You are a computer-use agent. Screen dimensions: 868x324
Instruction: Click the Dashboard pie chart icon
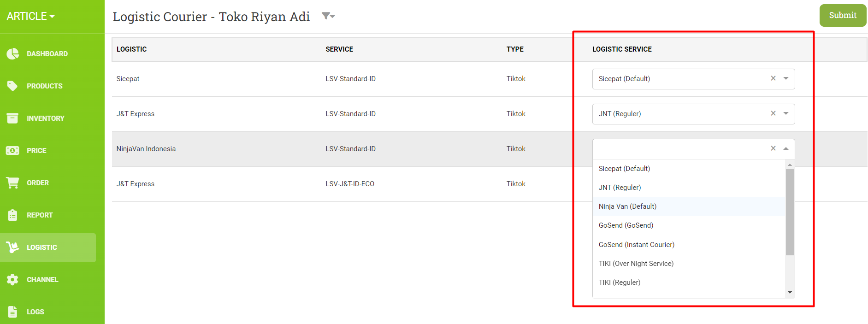tap(13, 54)
